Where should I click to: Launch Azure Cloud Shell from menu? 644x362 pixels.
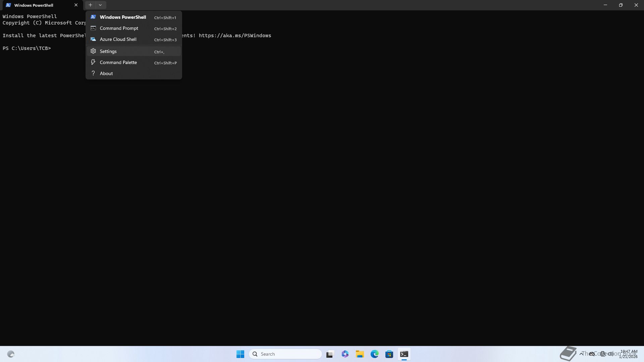click(x=118, y=39)
